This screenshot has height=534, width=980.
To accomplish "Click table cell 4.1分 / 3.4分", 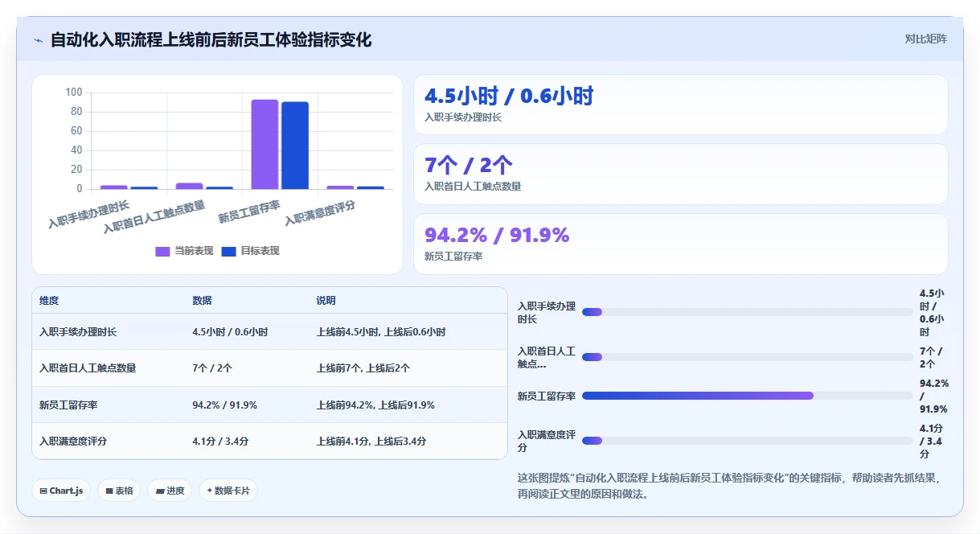I will pos(220,442).
